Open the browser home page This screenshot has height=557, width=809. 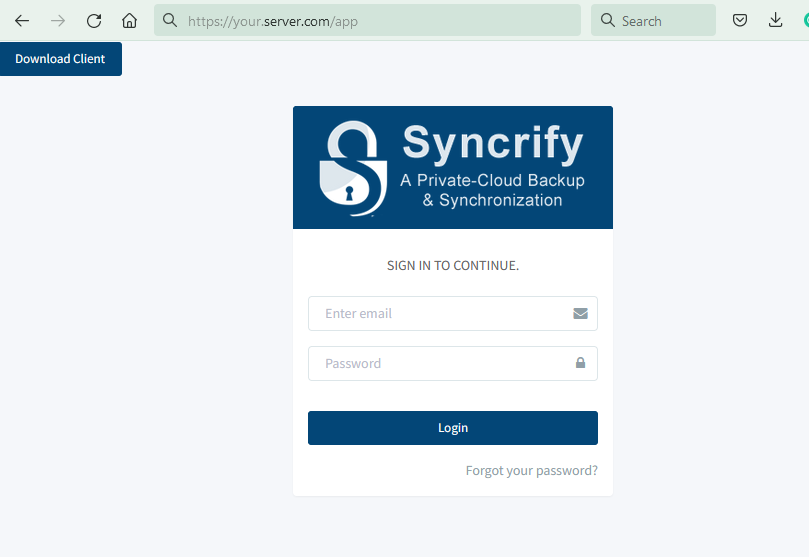[x=129, y=21]
